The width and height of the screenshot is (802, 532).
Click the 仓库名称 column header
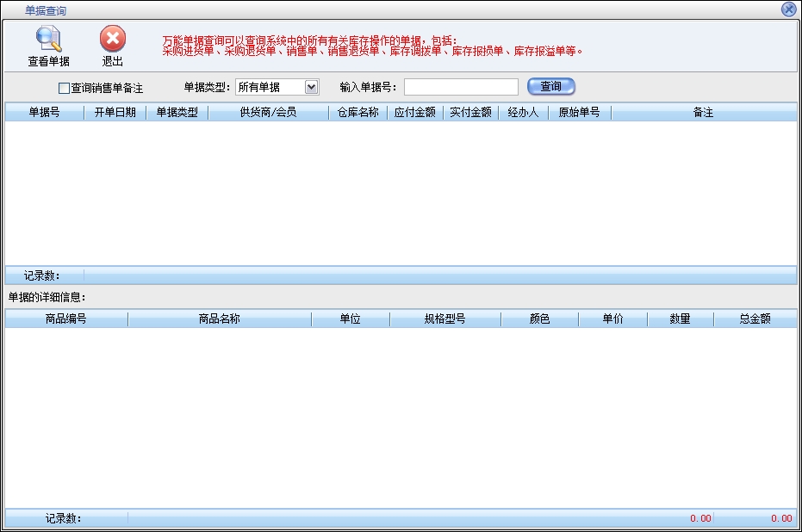357,113
